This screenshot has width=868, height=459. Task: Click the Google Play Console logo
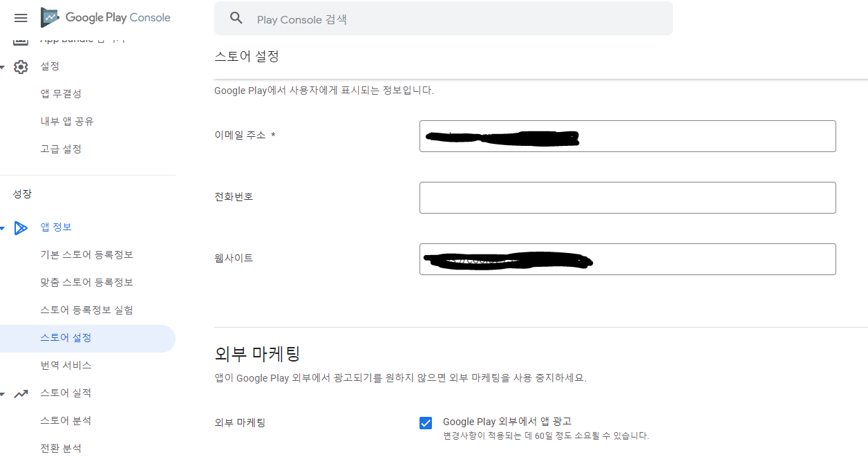[x=106, y=17]
